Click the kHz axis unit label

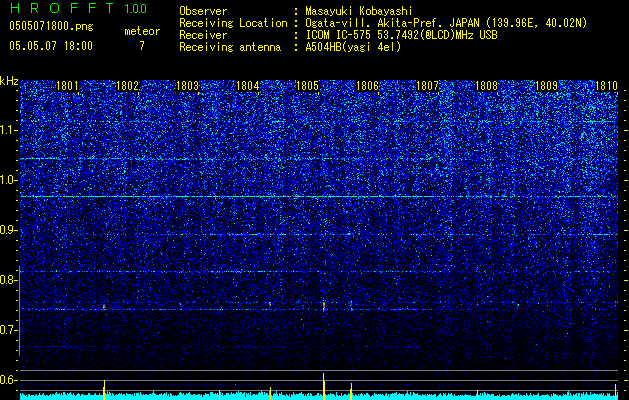[9, 81]
